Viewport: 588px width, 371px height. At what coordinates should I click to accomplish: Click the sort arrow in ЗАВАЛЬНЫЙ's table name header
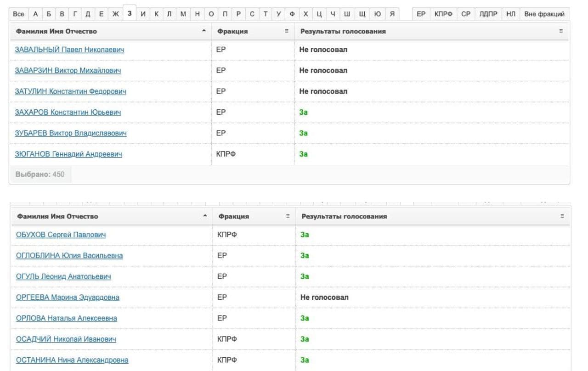pyautogui.click(x=204, y=31)
